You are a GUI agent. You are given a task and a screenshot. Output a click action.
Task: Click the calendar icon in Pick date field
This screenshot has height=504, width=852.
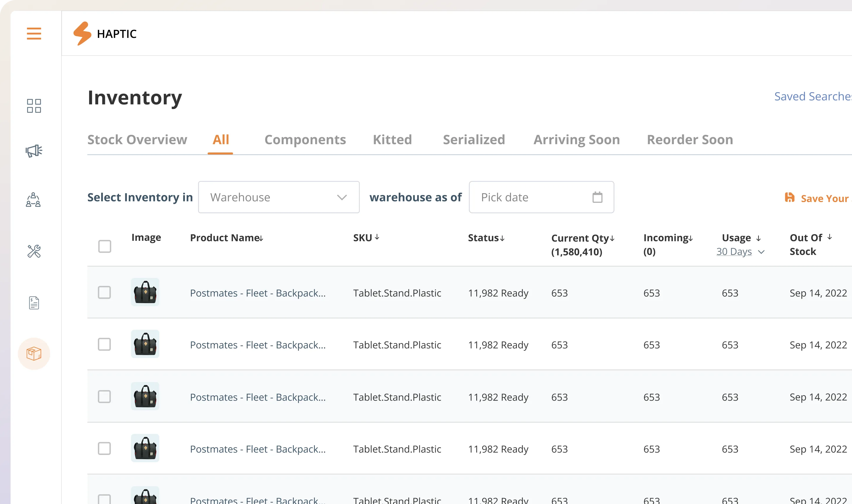597,197
